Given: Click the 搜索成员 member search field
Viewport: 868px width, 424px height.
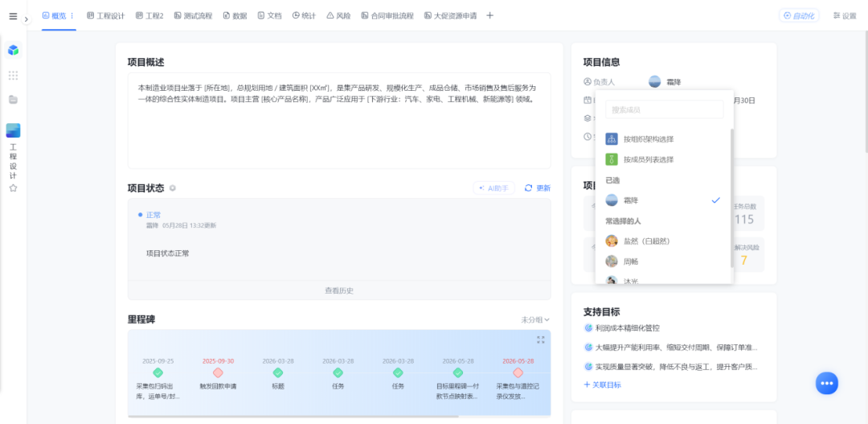Looking at the screenshot, I should click(x=665, y=109).
